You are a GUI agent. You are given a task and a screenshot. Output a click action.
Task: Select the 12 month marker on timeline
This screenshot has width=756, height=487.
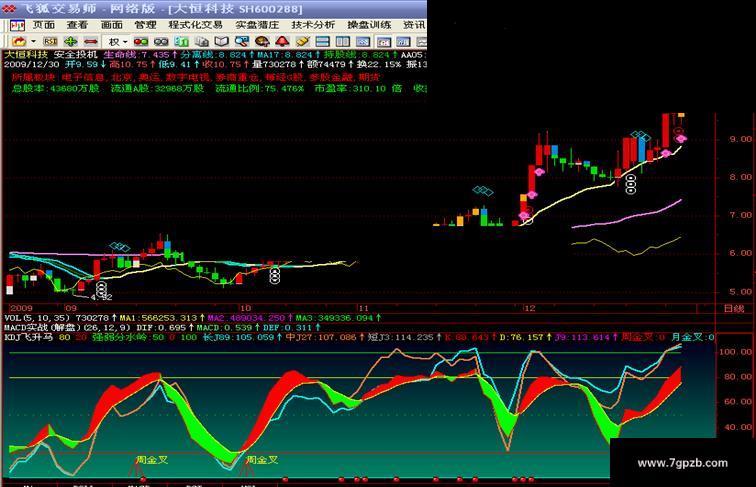tap(529, 308)
